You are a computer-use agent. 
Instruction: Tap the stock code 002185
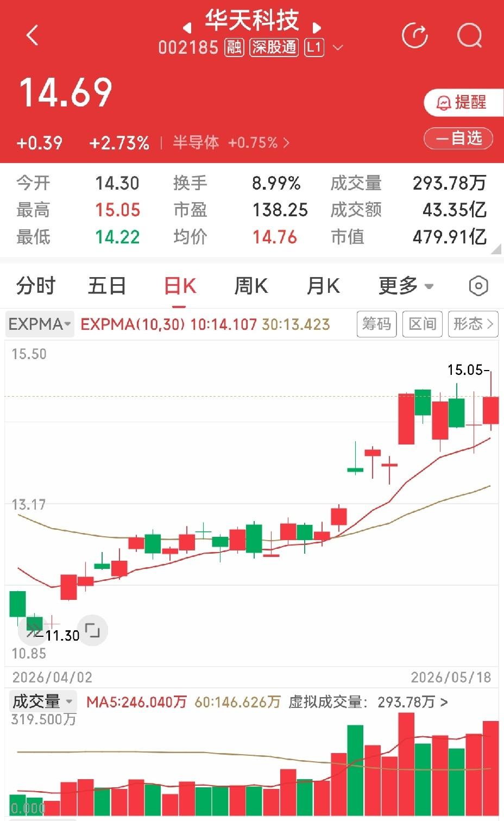point(188,48)
